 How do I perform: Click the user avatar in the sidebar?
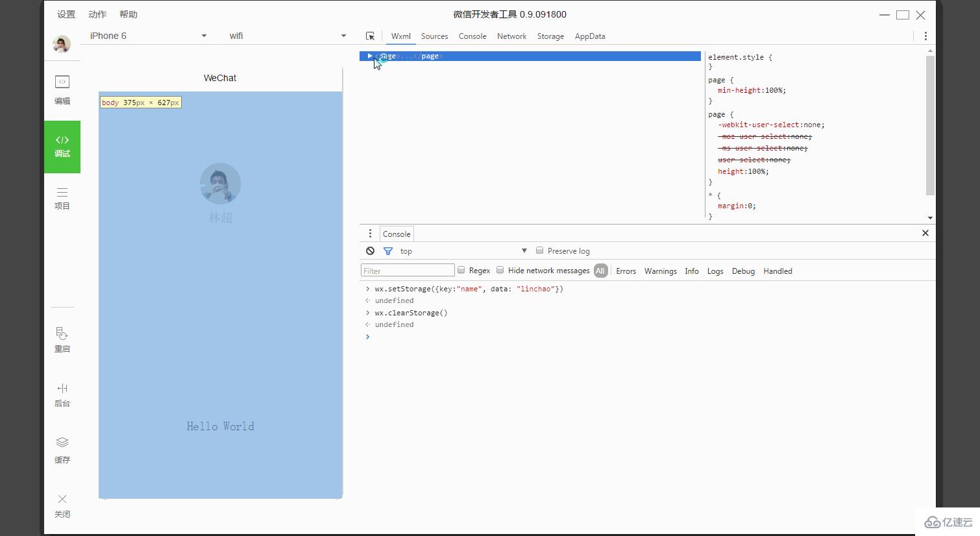[62, 44]
